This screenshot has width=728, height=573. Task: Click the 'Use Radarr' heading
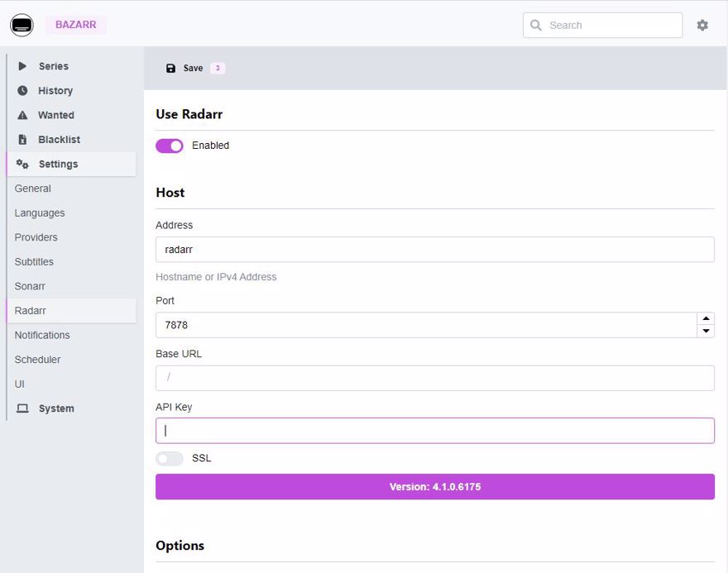click(x=189, y=114)
